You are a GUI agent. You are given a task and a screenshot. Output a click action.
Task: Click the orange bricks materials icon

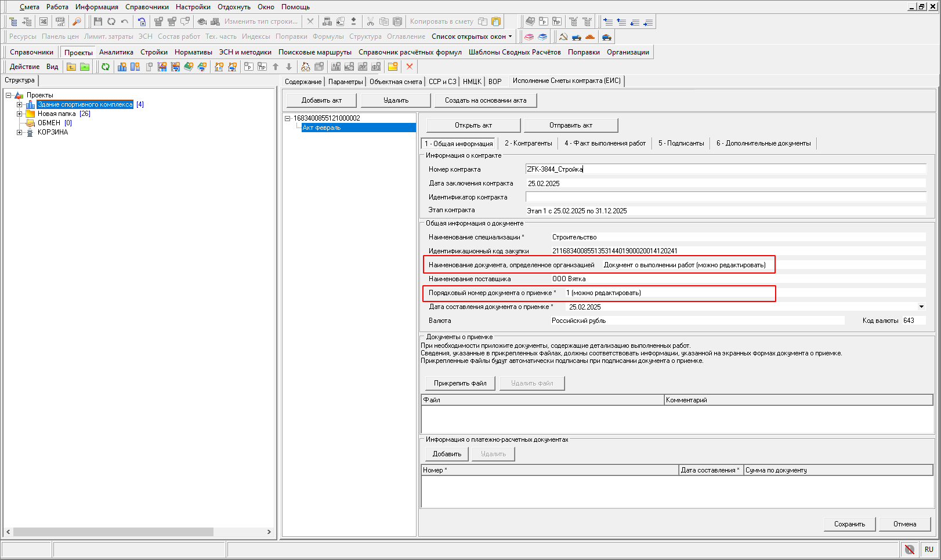(590, 37)
